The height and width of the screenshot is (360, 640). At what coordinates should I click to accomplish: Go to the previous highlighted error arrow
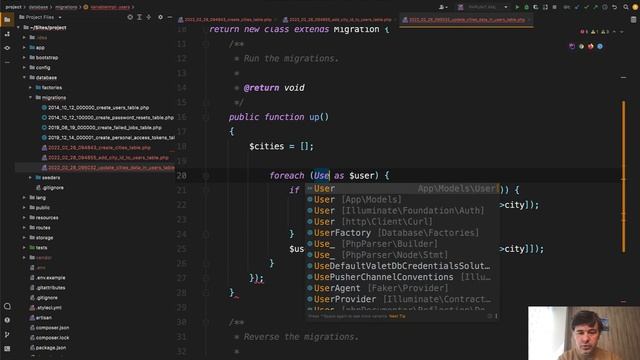point(614,31)
